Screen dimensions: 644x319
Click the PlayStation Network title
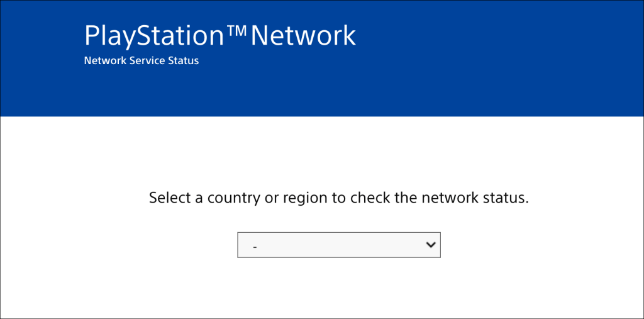(x=219, y=36)
